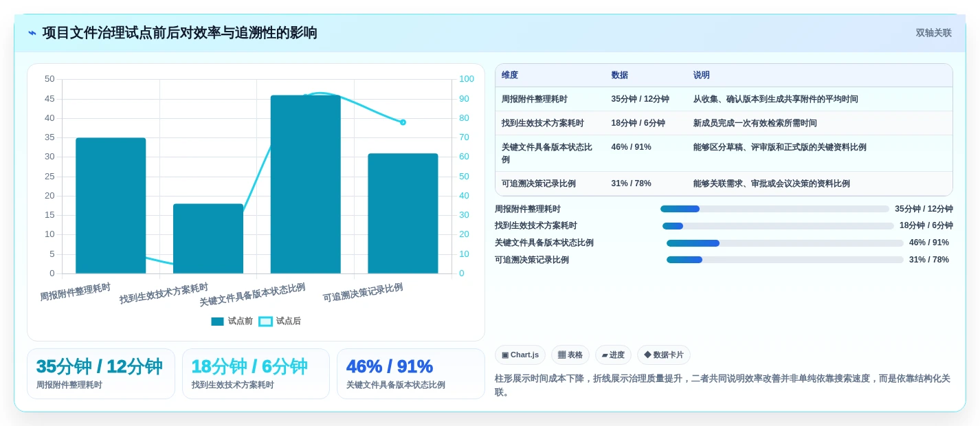The width and height of the screenshot is (980, 426).
Task: Click x-axis label 可追溯决策记录比例
Action: click(x=363, y=293)
